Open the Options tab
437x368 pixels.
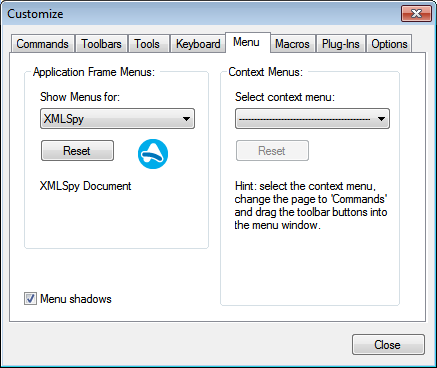pos(389,44)
